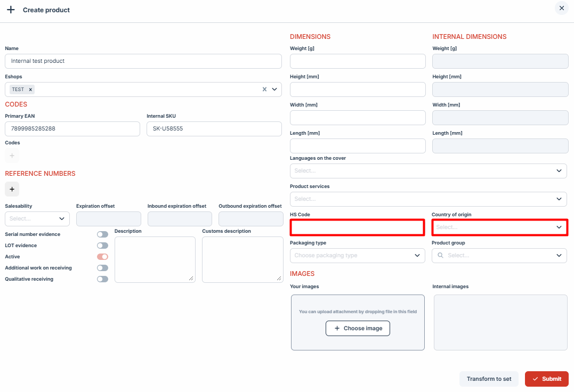Add a new reference number
Viewport: 574px width, 392px height.
click(x=12, y=189)
